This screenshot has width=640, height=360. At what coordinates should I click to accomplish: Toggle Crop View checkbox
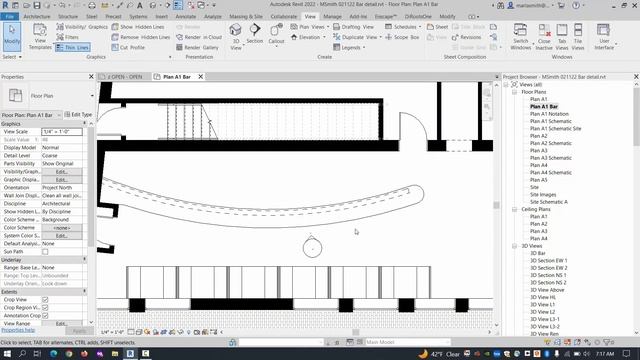click(x=45, y=300)
